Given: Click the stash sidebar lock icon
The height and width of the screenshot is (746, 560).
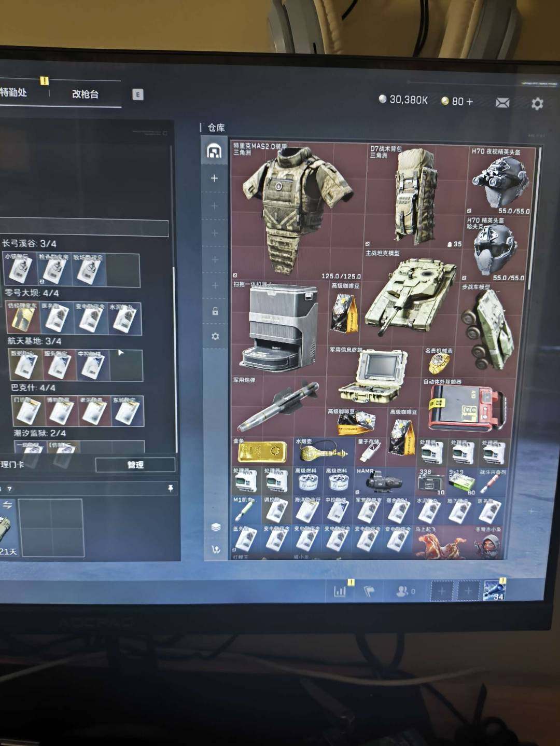Looking at the screenshot, I should pyautogui.click(x=215, y=311).
